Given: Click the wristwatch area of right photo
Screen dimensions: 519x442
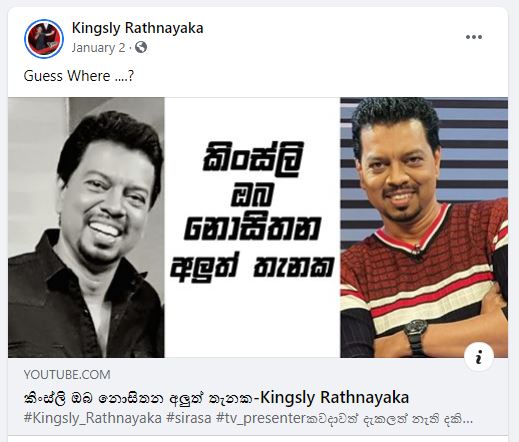Looking at the screenshot, I should [x=416, y=336].
